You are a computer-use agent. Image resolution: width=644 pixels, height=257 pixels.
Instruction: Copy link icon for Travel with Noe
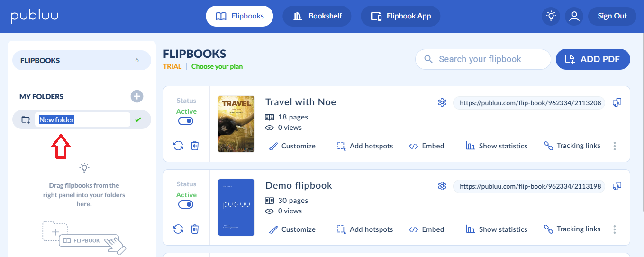tap(617, 102)
